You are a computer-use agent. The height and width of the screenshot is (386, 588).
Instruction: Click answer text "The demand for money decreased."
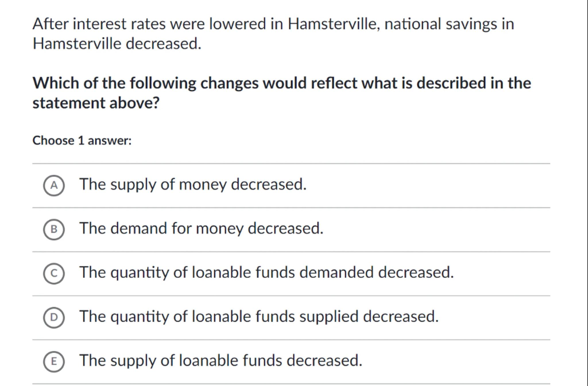pos(201,228)
